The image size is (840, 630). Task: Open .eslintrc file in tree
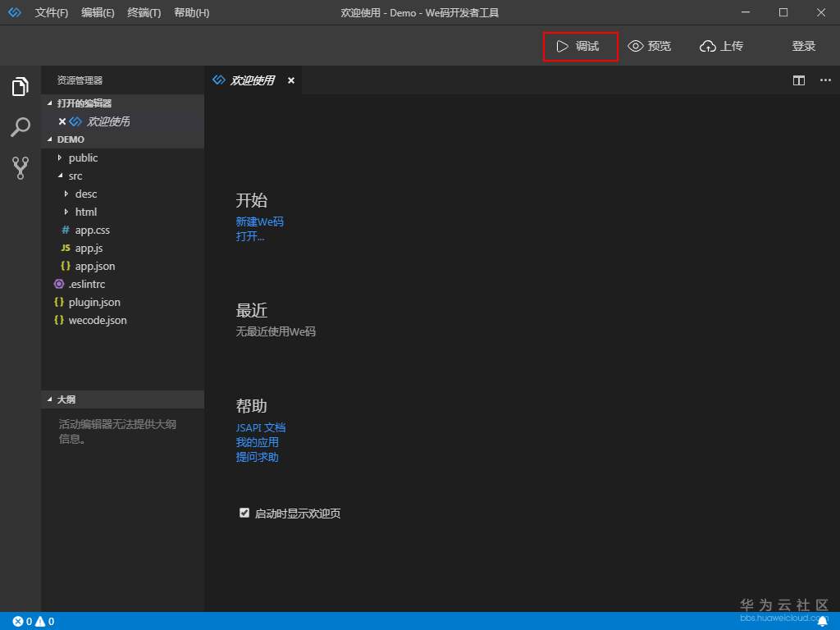[123, 285]
